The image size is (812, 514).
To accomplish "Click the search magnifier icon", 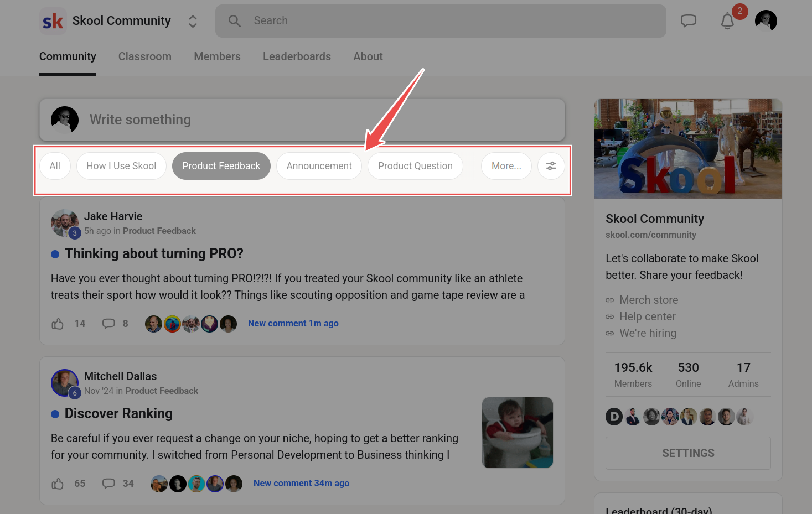I will click(235, 21).
